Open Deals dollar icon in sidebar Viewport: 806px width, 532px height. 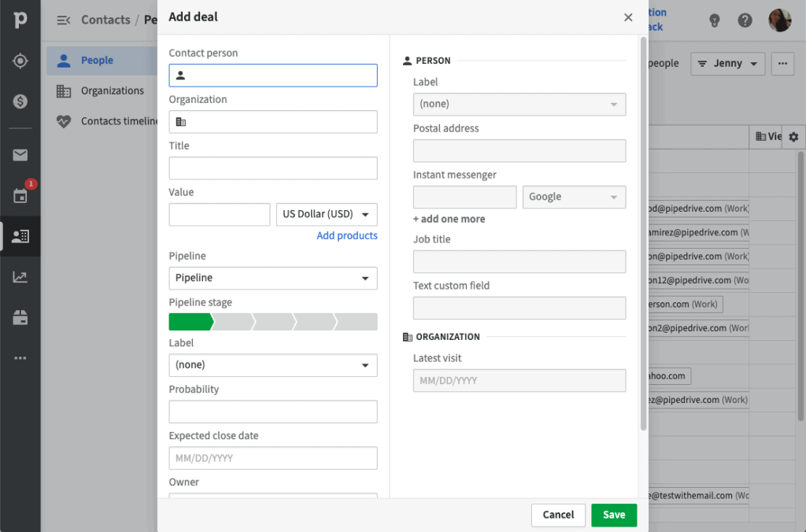coord(20,102)
